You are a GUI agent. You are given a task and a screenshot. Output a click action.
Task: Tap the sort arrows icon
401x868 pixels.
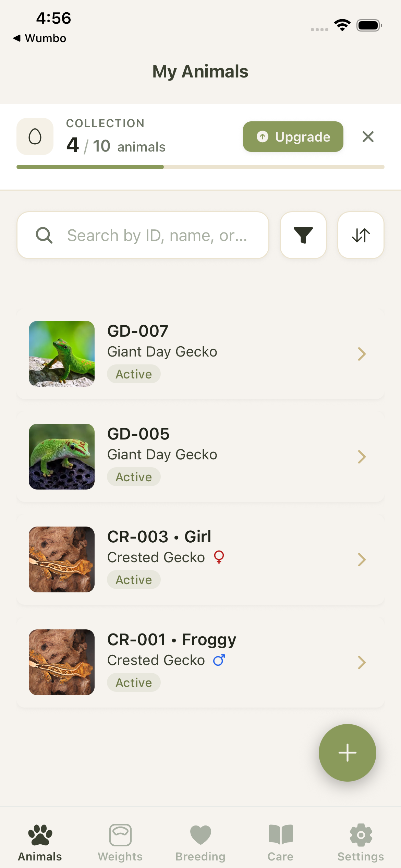coord(361,235)
